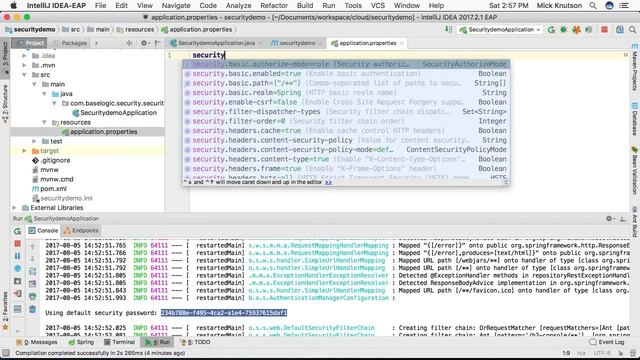The height and width of the screenshot is (360, 640).
Task: Open the Analyze menu
Action: tap(238, 6)
